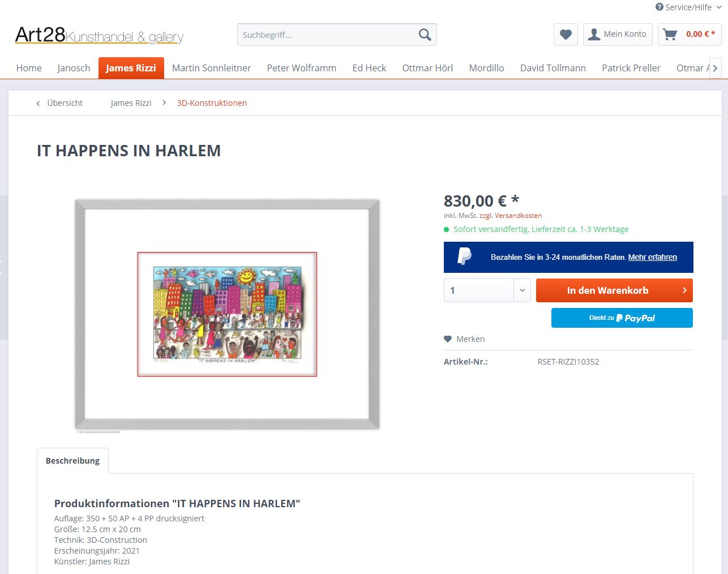Image resolution: width=728 pixels, height=574 pixels.
Task: Click the Versandkosten link
Action: pyautogui.click(x=518, y=216)
